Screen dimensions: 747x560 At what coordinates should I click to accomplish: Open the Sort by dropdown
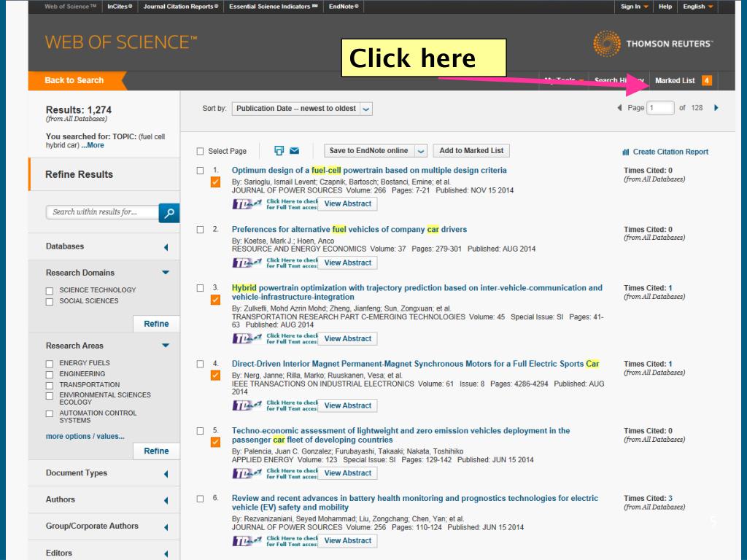[x=302, y=109]
